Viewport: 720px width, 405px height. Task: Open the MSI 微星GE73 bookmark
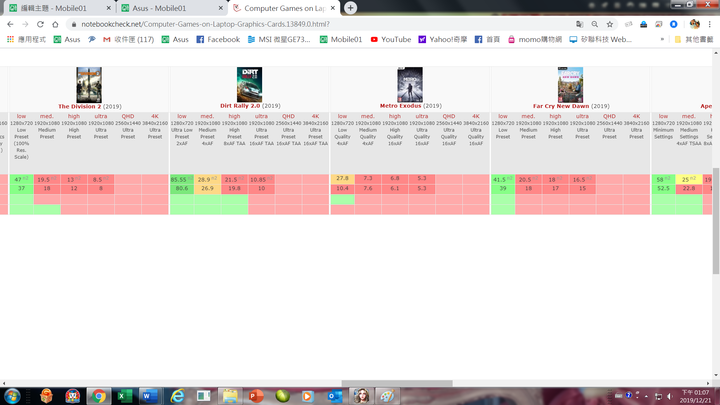pyautogui.click(x=279, y=39)
